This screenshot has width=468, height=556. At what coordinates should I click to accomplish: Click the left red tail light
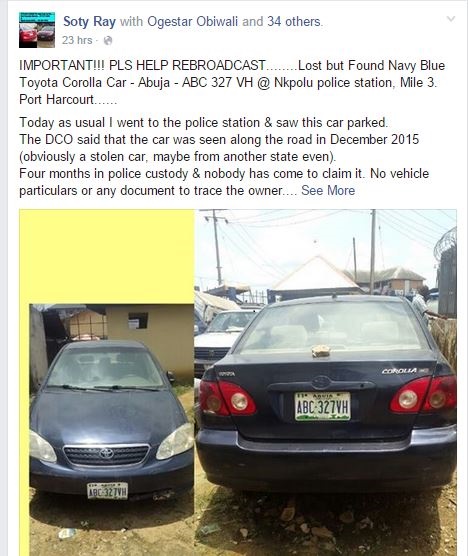tap(227, 398)
